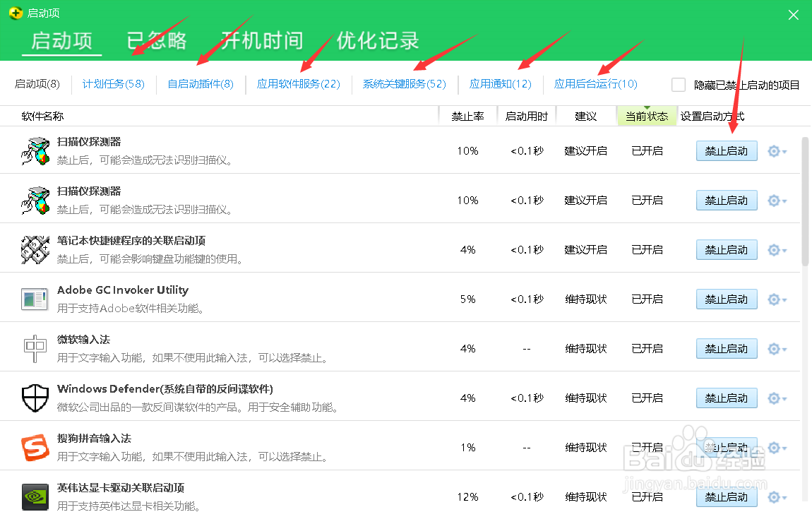This screenshot has width=812, height=512.
Task: Click the Adobe GC Invoker Utility icon
Action: (x=35, y=299)
